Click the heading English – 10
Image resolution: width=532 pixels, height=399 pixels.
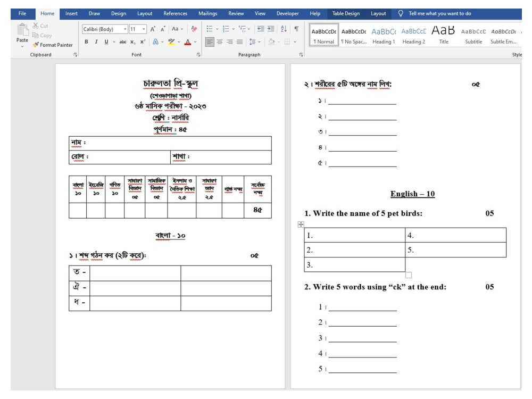tap(412, 194)
